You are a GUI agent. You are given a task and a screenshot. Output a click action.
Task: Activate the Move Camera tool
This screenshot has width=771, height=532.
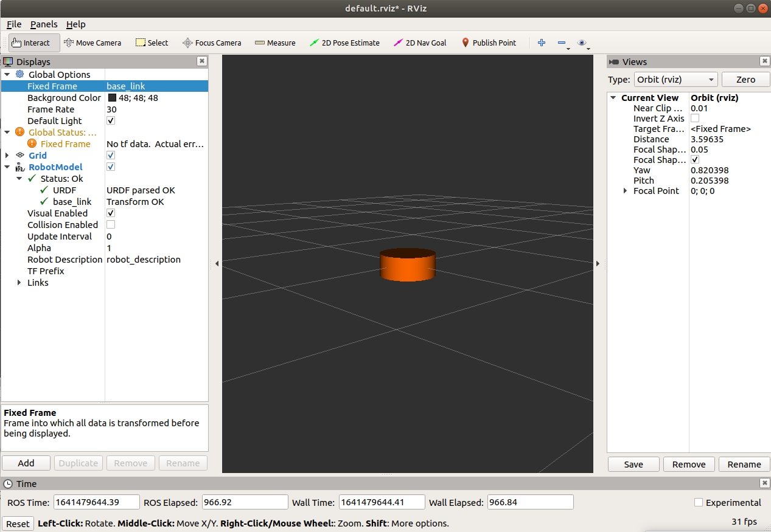(92, 43)
